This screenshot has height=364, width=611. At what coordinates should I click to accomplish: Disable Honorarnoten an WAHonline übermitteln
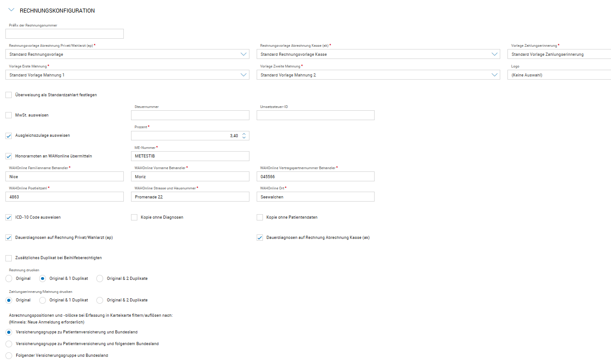9,156
